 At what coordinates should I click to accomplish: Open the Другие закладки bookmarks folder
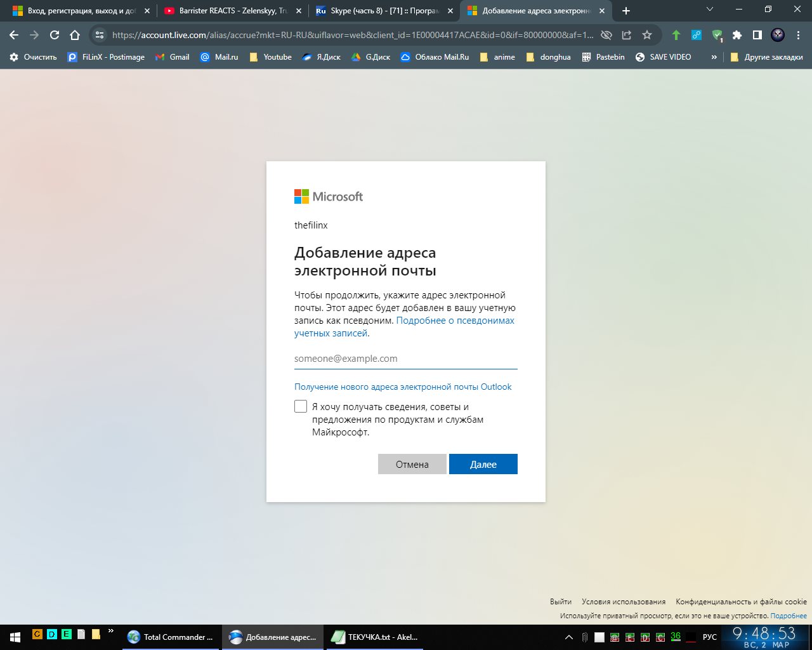coord(766,57)
